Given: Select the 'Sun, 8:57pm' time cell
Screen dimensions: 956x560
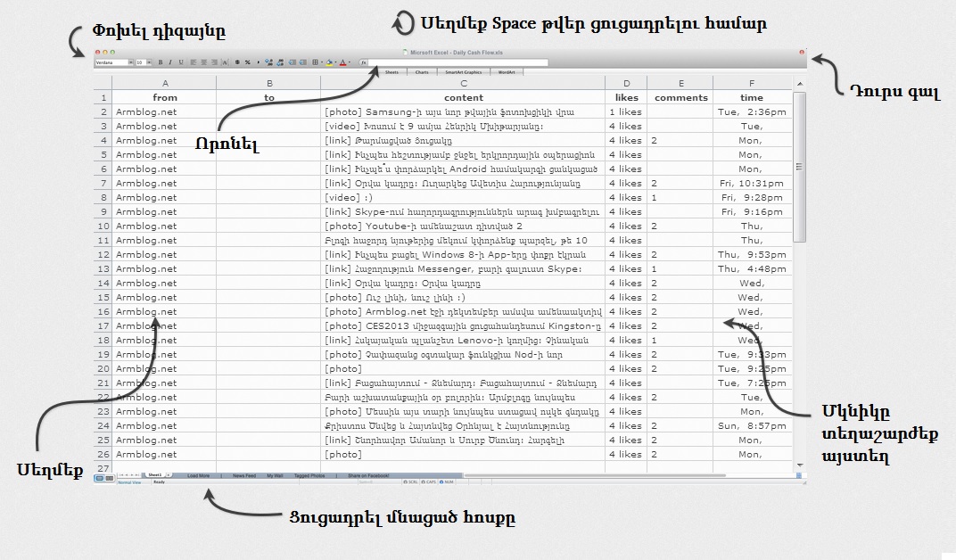Looking at the screenshot, I should (x=752, y=426).
